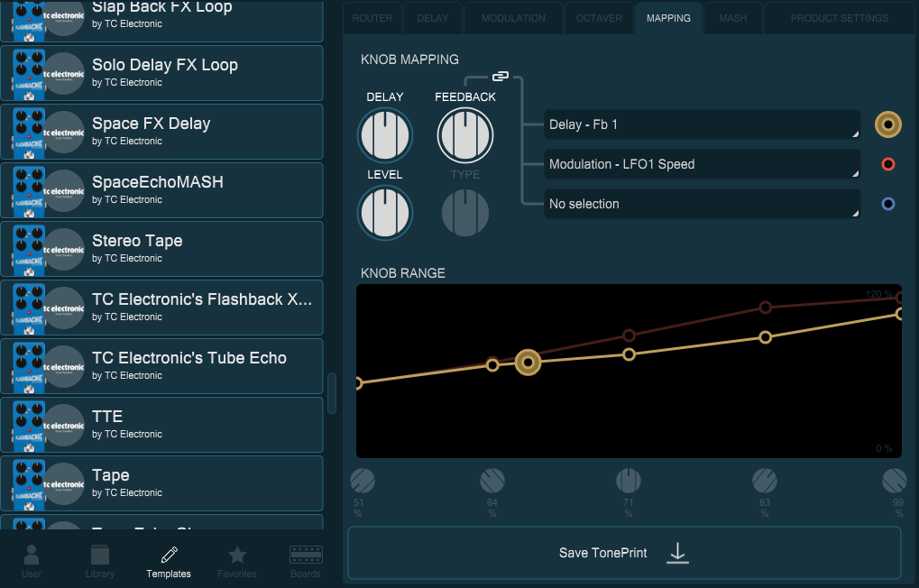Open the Delay - Fb 1 dropdown

pyautogui.click(x=703, y=124)
